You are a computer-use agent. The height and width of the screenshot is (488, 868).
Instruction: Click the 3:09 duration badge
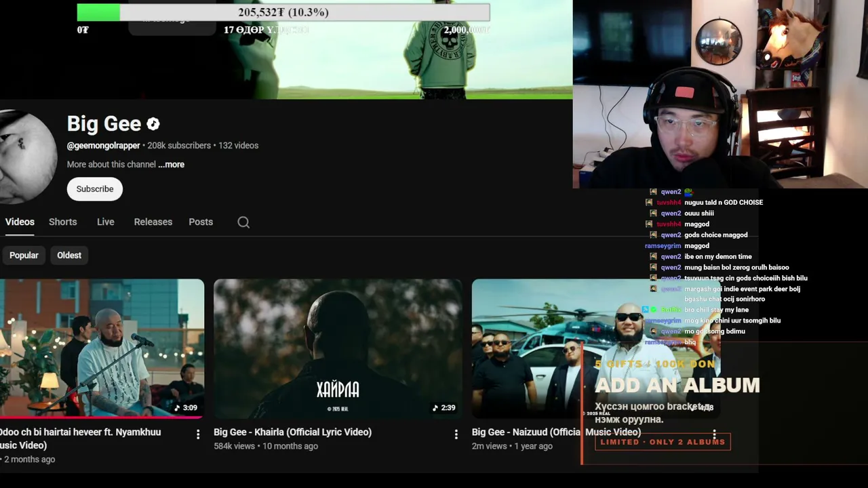coord(186,407)
